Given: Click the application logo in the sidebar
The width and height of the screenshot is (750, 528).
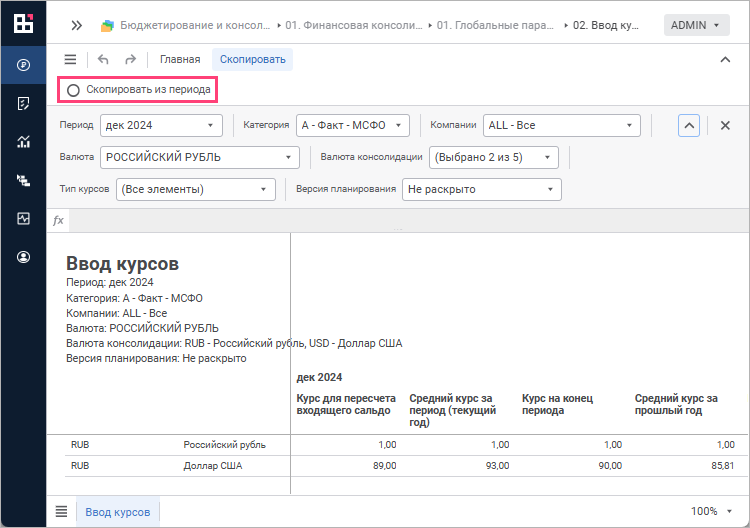Looking at the screenshot, I should click(22, 23).
